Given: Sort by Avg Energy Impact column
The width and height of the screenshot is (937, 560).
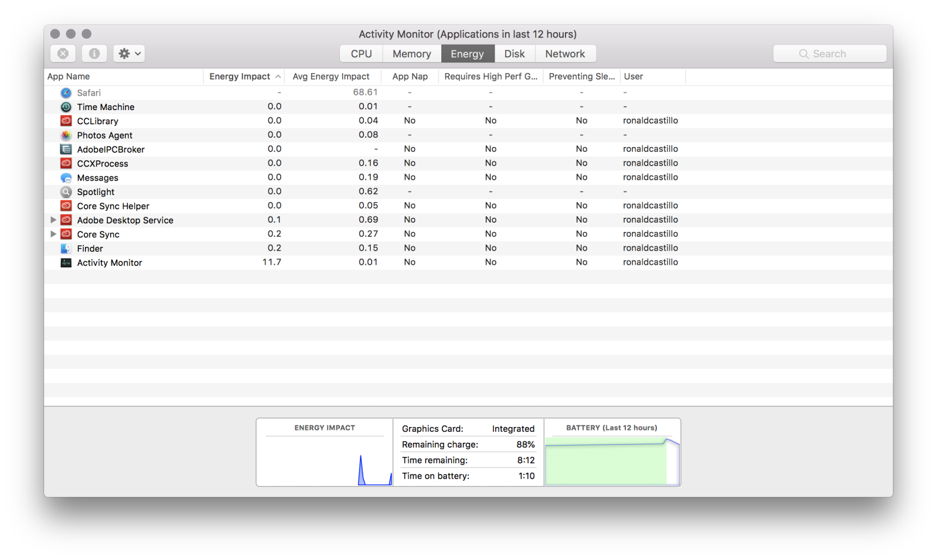Looking at the screenshot, I should point(332,77).
